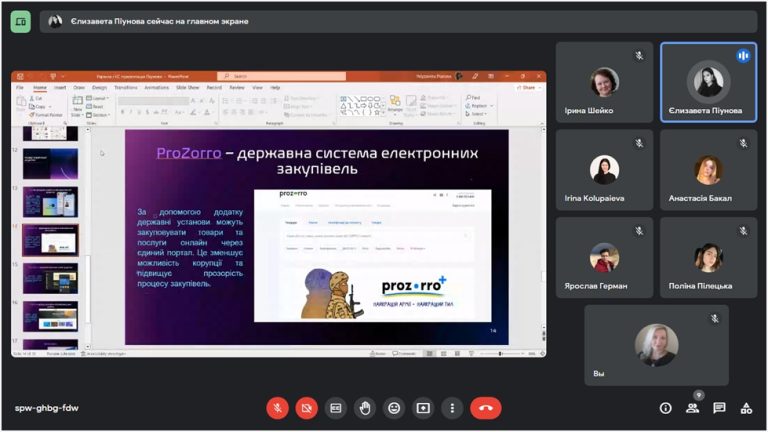Click Анастасія Бакал participant name

point(700,198)
